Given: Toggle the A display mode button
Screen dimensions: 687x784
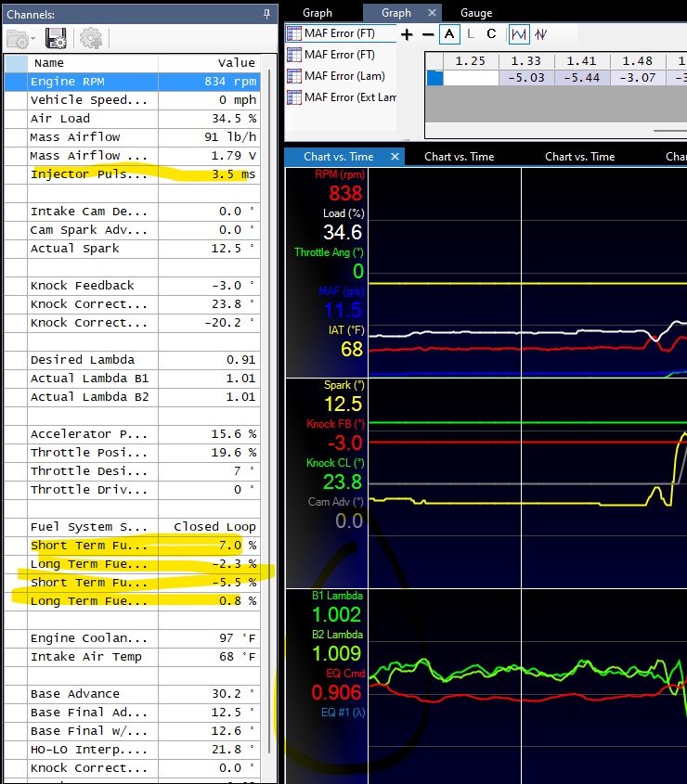Looking at the screenshot, I should click(449, 34).
